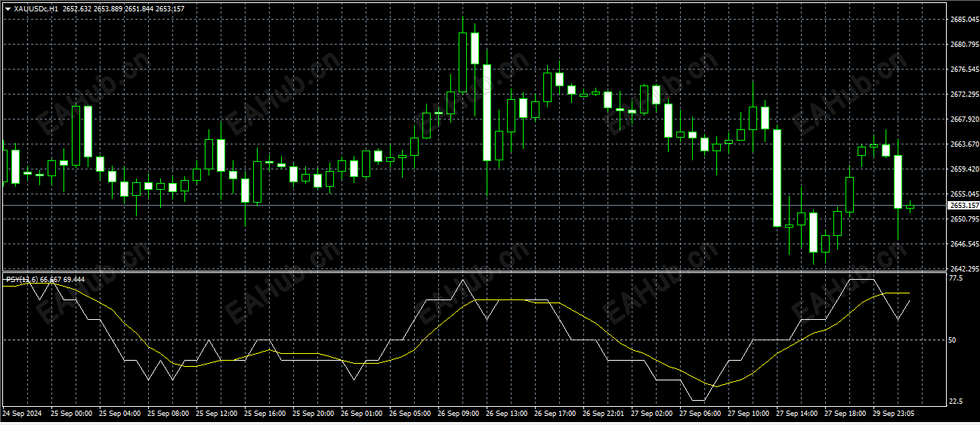This screenshot has width=980, height=425.
Task: Click the 2680.795 price axis label
Action: [963, 45]
